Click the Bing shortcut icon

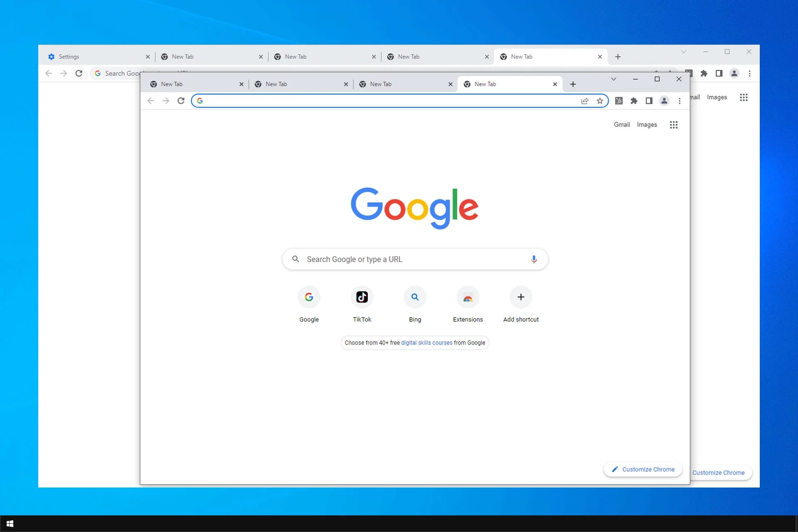[x=415, y=297]
